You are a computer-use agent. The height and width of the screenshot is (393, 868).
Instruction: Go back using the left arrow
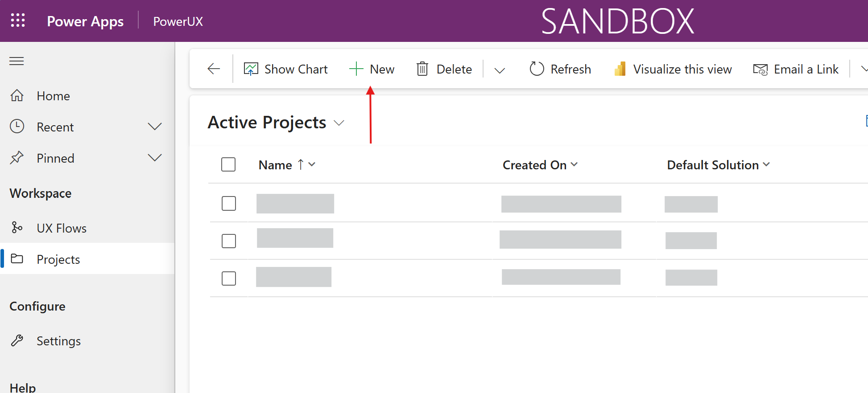214,69
